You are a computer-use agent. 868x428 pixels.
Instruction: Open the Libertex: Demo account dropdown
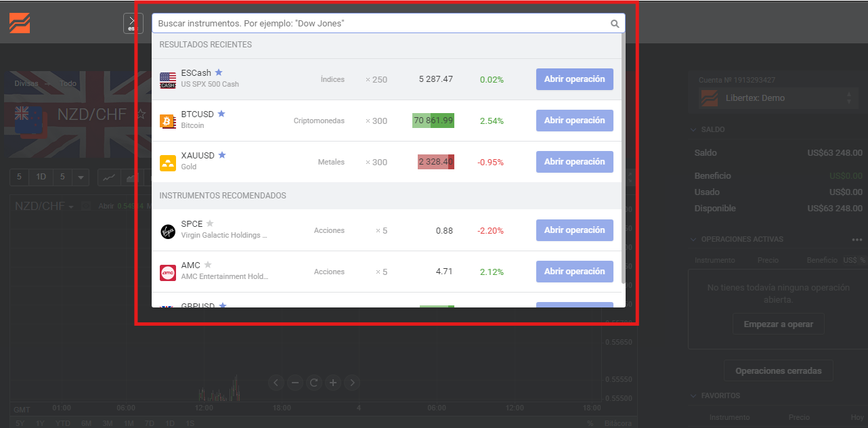pyautogui.click(x=777, y=98)
